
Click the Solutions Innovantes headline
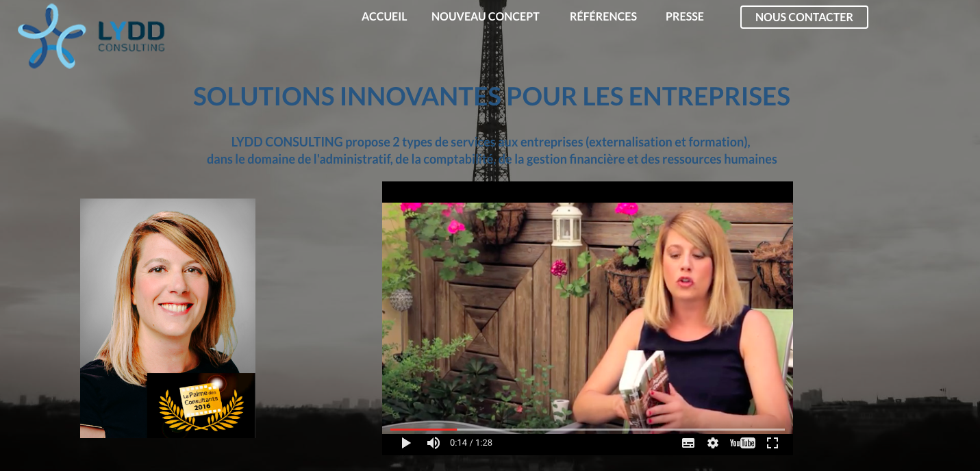492,96
